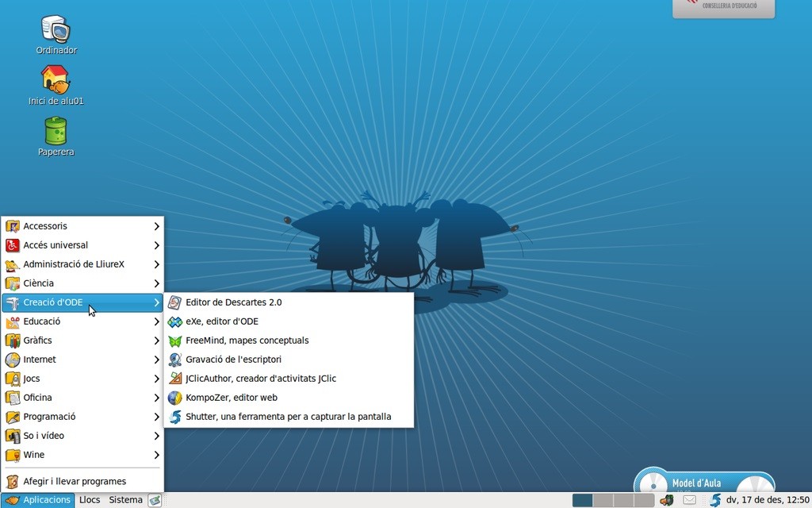812x508 pixels.
Task: Launch KompoZer, editor web label
Action: [x=232, y=398]
